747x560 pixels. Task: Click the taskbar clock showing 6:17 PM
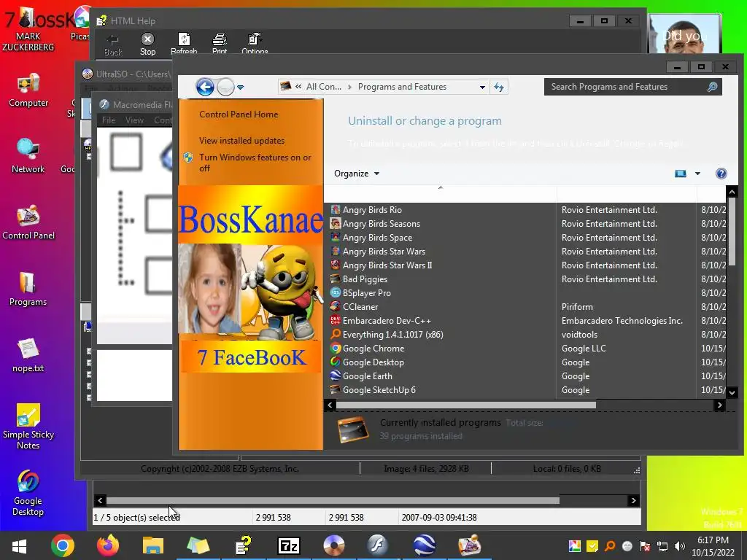[713, 546]
